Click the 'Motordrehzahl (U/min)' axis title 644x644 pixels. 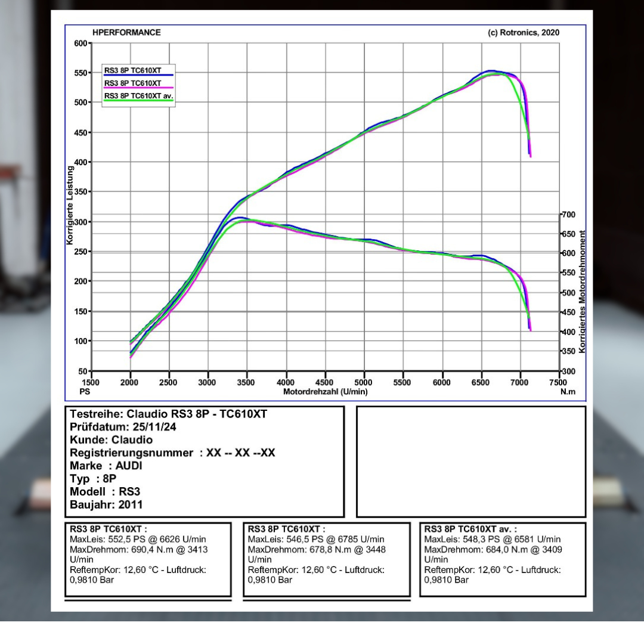pyautogui.click(x=325, y=392)
